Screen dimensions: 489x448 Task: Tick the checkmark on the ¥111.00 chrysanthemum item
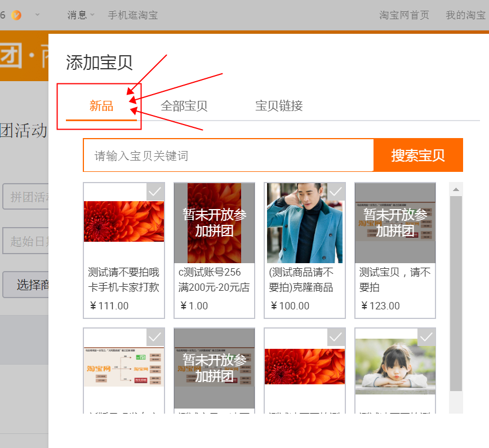click(155, 192)
